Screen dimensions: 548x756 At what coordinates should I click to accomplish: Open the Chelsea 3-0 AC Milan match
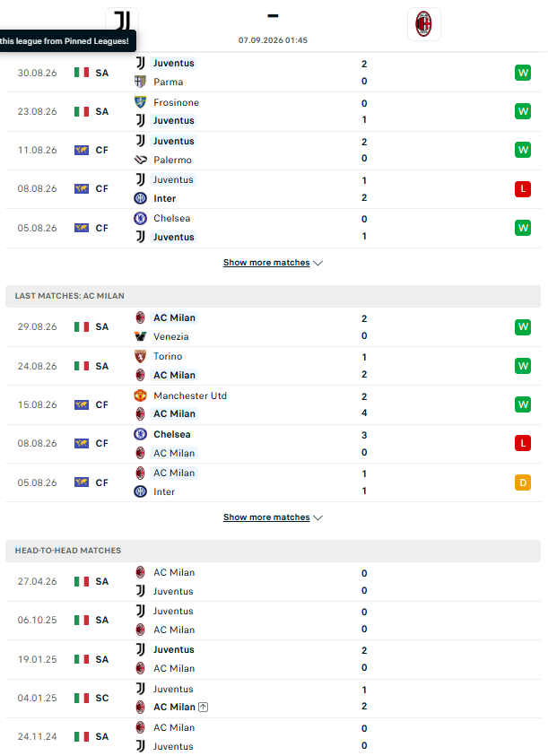(273, 444)
